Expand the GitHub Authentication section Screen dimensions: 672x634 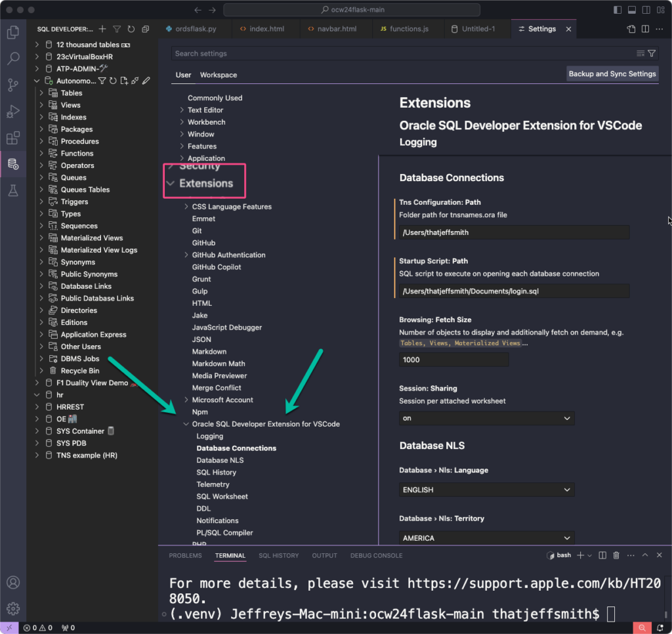point(186,255)
